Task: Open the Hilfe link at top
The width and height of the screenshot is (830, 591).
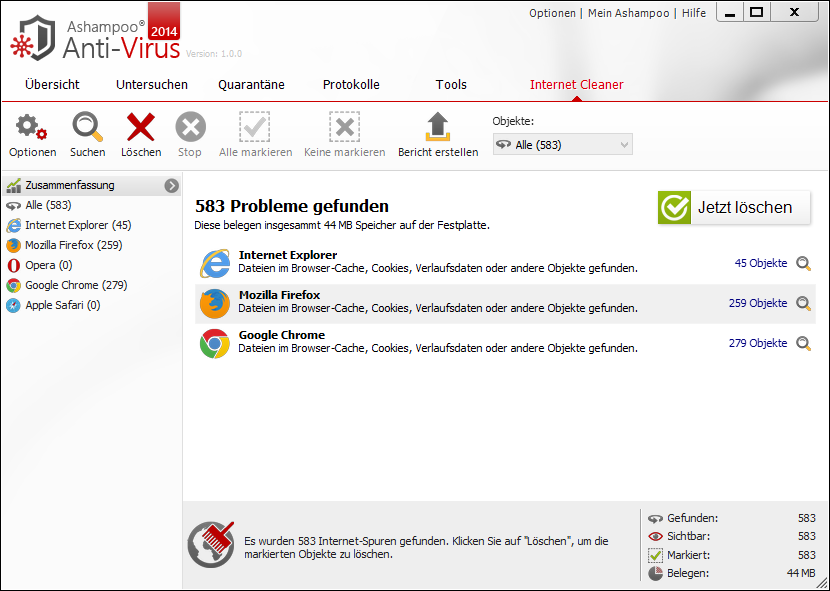Action: (694, 13)
